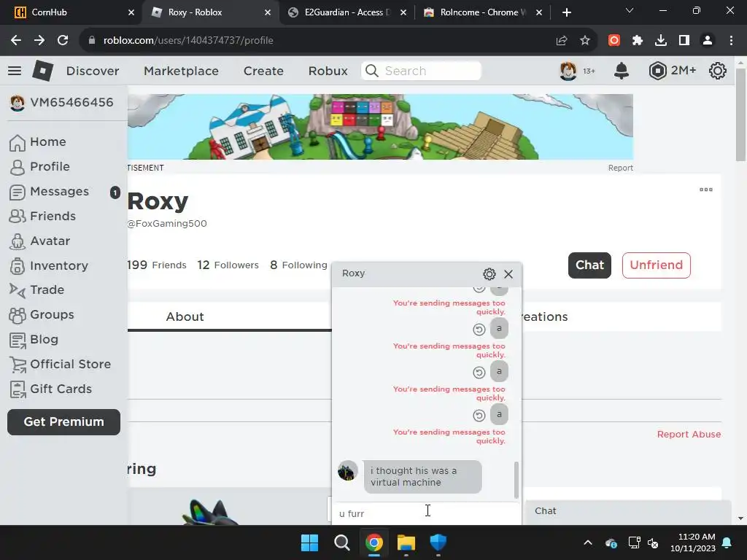View the 12 Followers list
Screen dimensions: 747x560
pyautogui.click(x=228, y=265)
